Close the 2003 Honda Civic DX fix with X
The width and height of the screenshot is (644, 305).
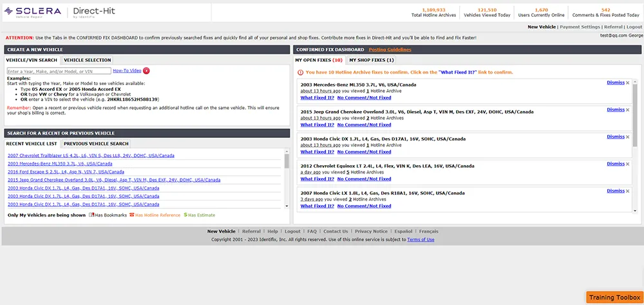[x=627, y=137]
